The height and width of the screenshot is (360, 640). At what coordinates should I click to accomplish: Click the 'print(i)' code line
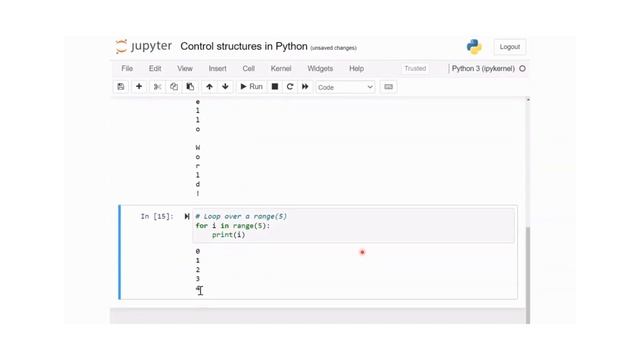[x=229, y=235]
